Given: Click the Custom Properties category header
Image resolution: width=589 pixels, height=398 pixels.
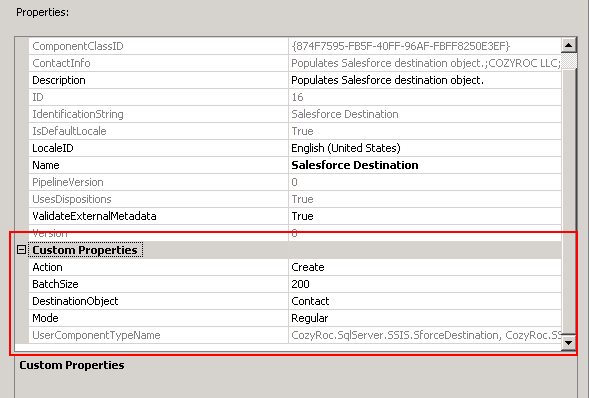Looking at the screenshot, I should click(85, 250).
